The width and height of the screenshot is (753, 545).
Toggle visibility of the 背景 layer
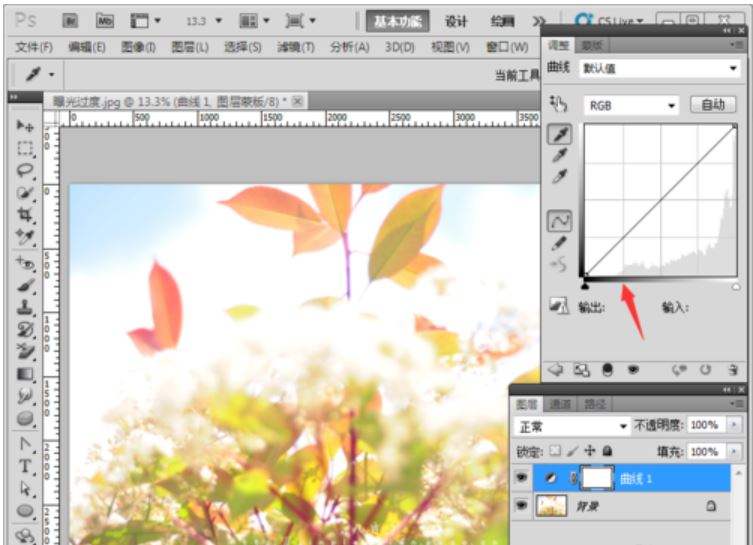click(x=522, y=505)
